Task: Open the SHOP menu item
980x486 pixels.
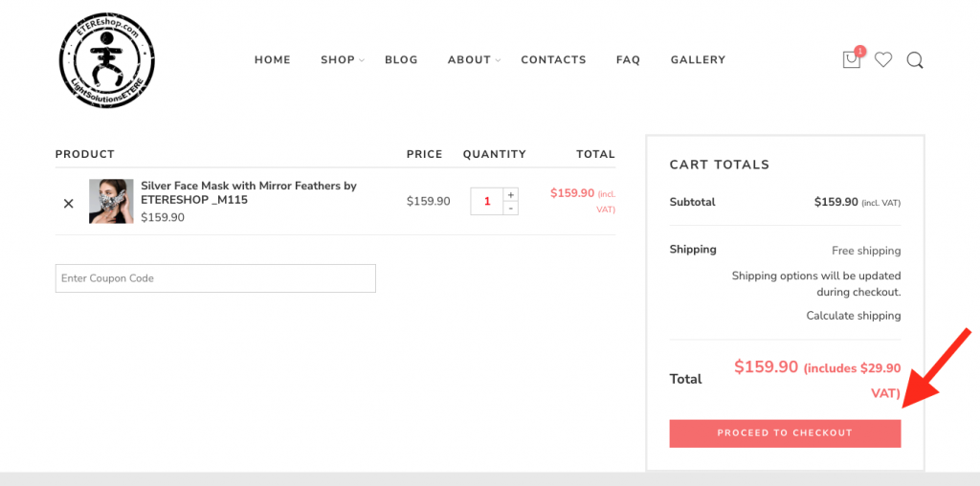Action: coord(338,60)
